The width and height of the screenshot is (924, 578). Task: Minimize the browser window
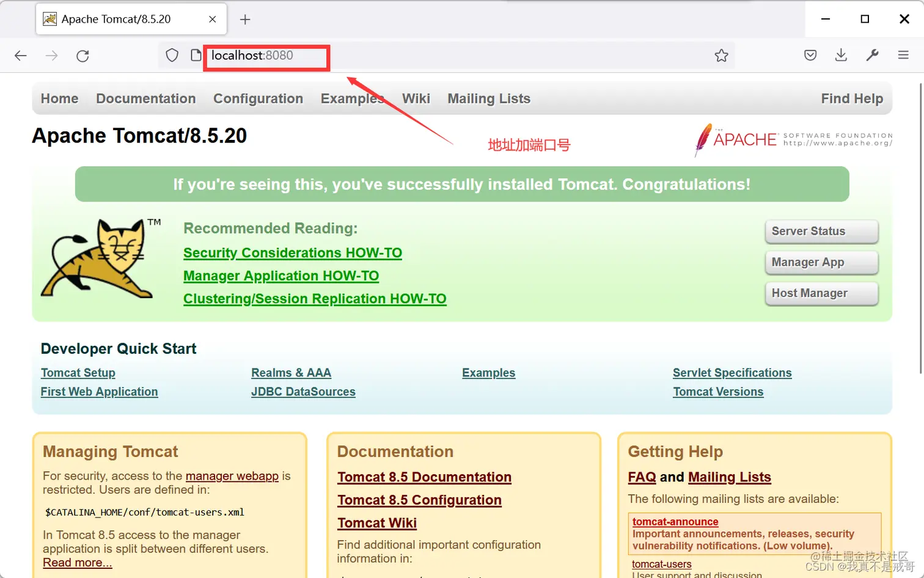click(x=826, y=19)
